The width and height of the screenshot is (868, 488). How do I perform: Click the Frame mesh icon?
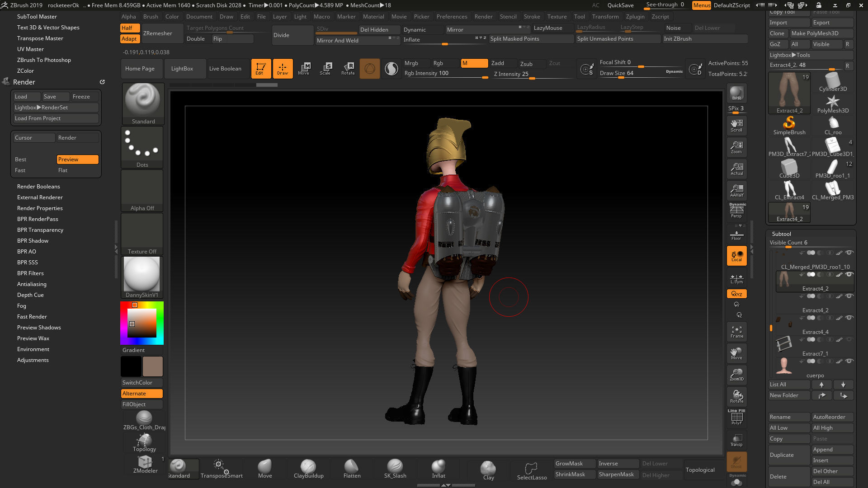[736, 332]
